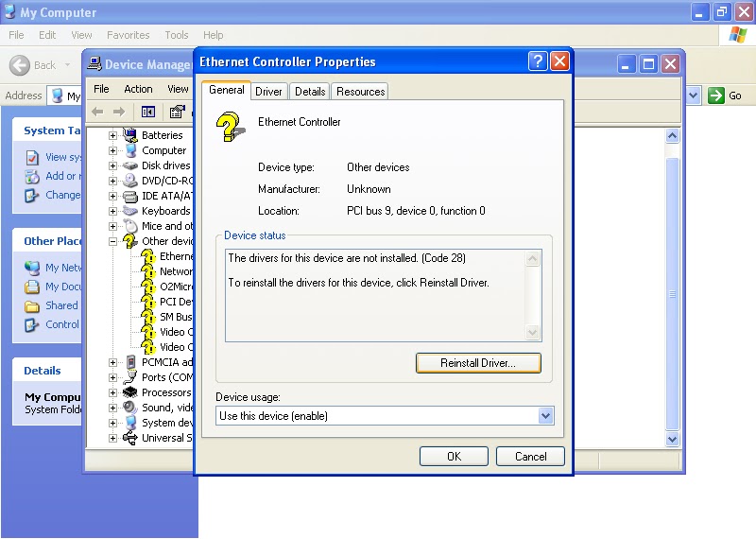Cancel the Ethernet Controller Properties dialog
The height and width of the screenshot is (539, 756).
pyautogui.click(x=530, y=457)
